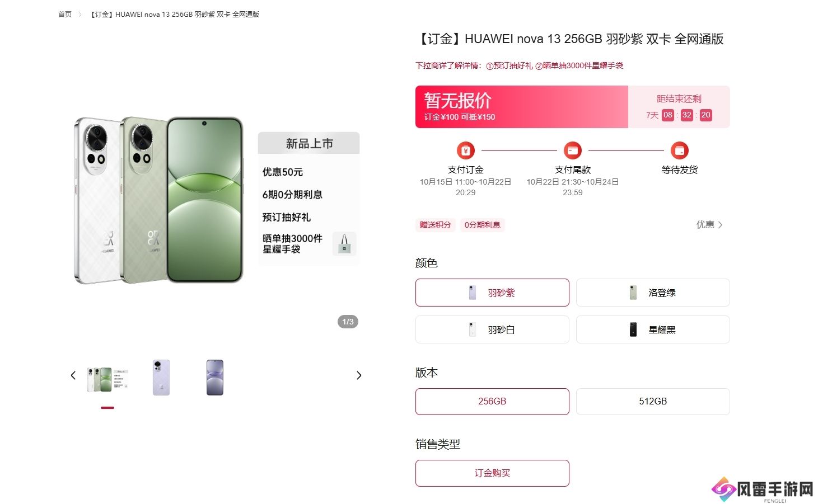Select the 洛登绿 color option

[x=653, y=293]
